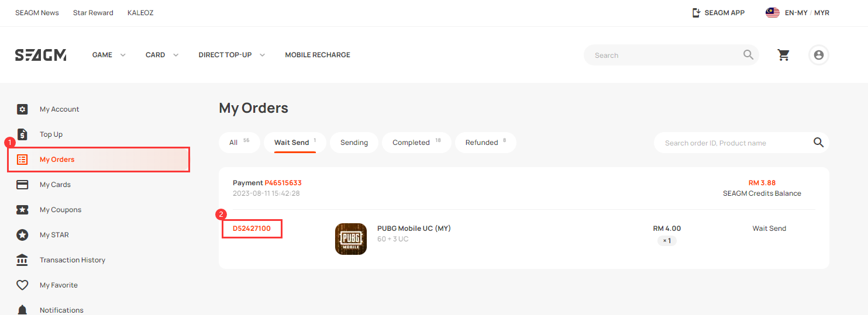Expand the DIRECT TOP-UP dropdown
The height and width of the screenshot is (315, 868).
[232, 55]
